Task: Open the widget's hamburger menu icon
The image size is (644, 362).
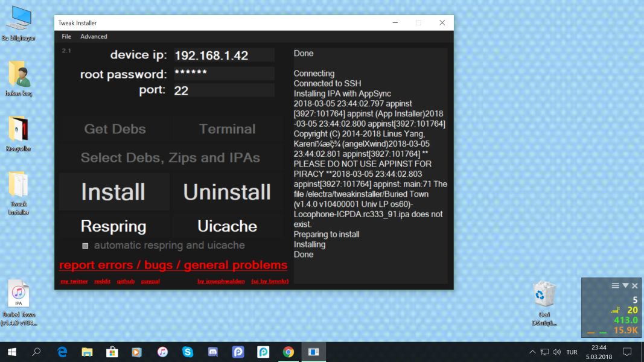Action: point(615,286)
